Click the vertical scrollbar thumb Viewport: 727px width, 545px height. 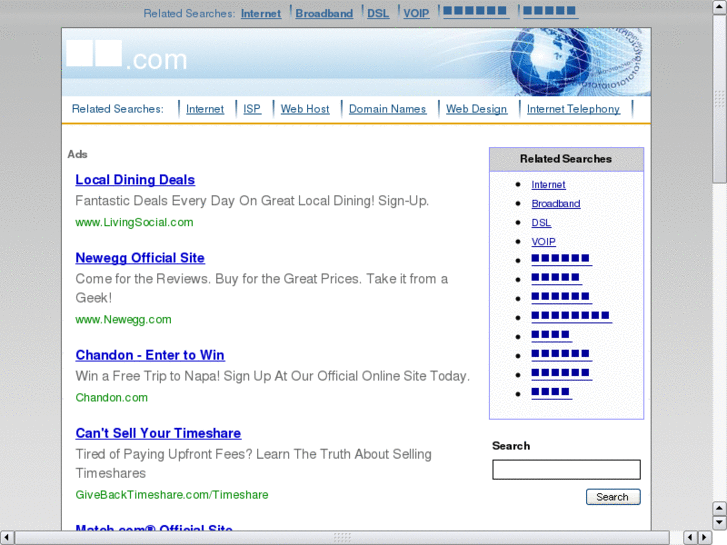tap(719, 99)
